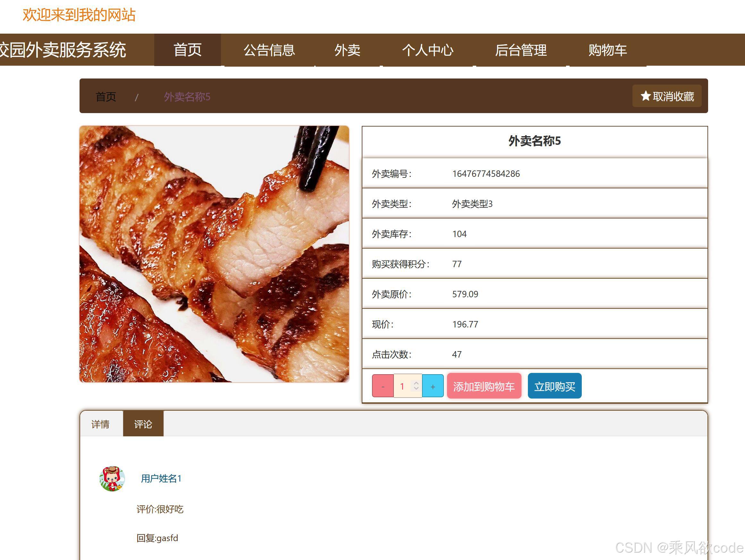Open 个人中心 in the navigation bar

[x=428, y=50]
